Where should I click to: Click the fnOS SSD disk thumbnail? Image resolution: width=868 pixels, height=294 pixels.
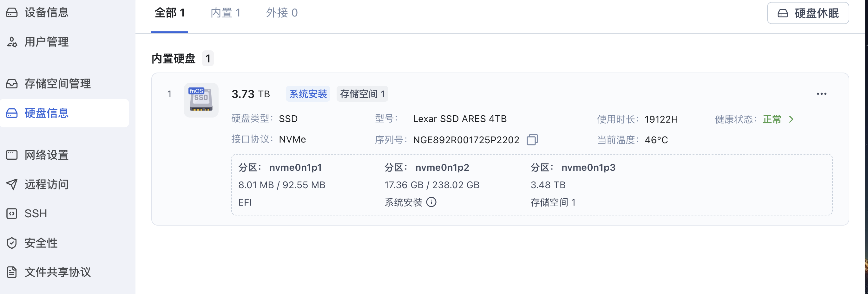(x=201, y=100)
